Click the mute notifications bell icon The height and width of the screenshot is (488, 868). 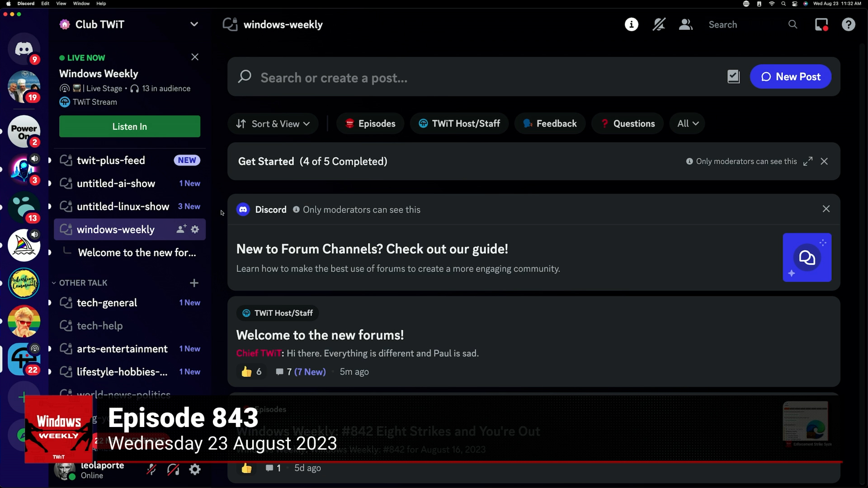(x=659, y=24)
